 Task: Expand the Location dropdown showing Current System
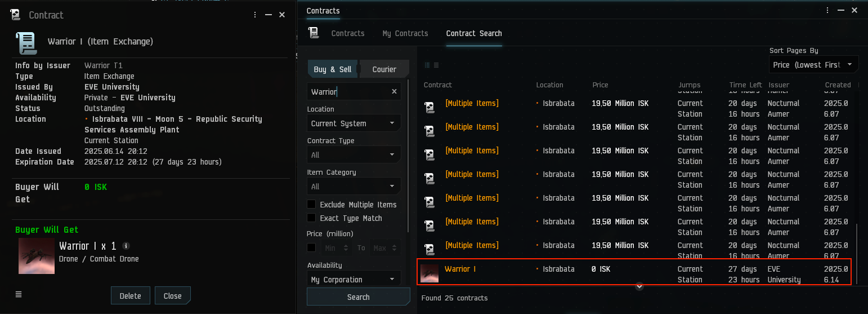click(x=354, y=123)
